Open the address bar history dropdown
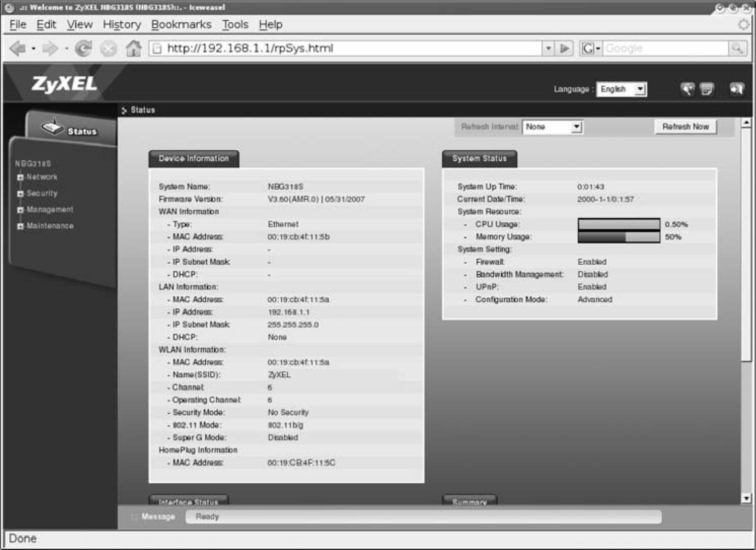The image size is (756, 550). 548,49
